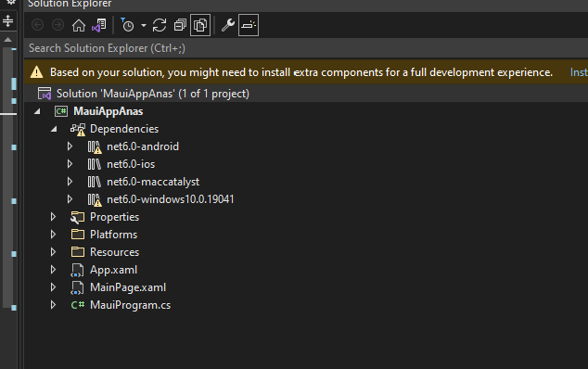Viewport: 588px width, 369px height.
Task: Select Solution 'MauiAppAnas' root node
Action: point(153,94)
